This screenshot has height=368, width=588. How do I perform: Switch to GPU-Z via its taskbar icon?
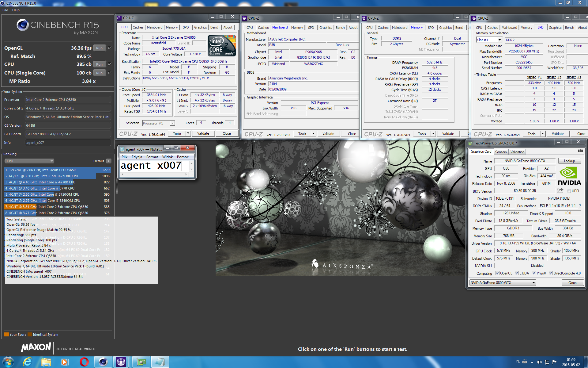pyautogui.click(x=141, y=362)
